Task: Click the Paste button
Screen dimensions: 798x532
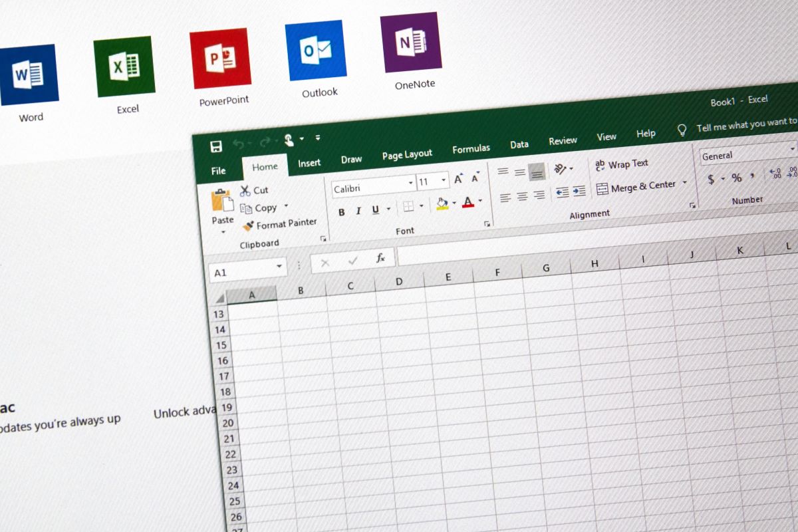Action: pyautogui.click(x=222, y=209)
